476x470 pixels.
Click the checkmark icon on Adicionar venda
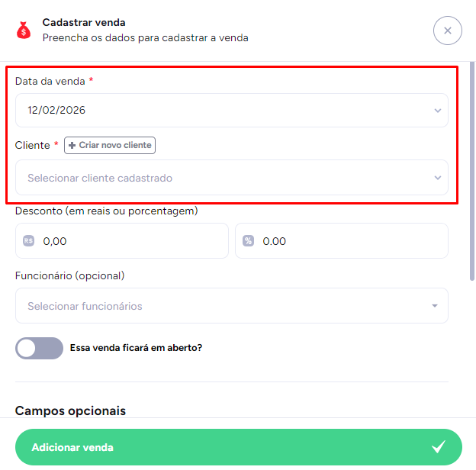(x=438, y=447)
